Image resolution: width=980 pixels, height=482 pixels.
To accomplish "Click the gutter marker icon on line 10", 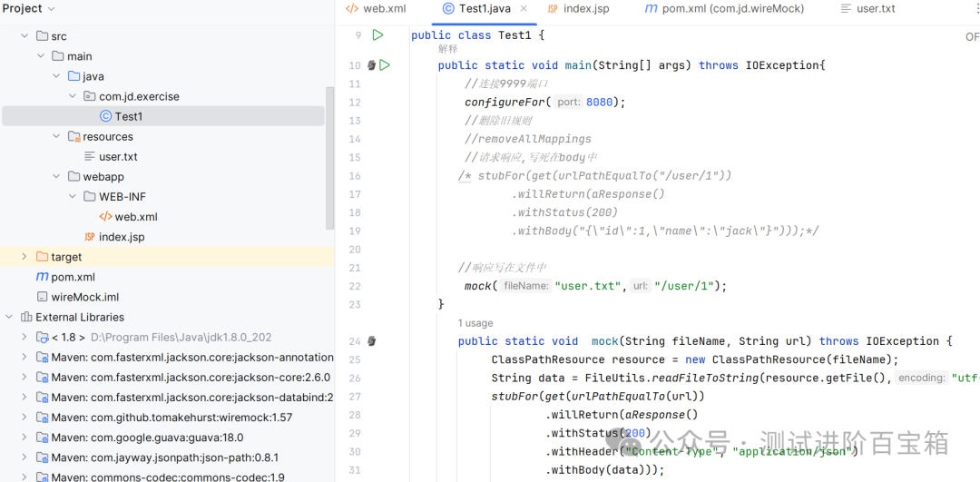I will (x=371, y=65).
